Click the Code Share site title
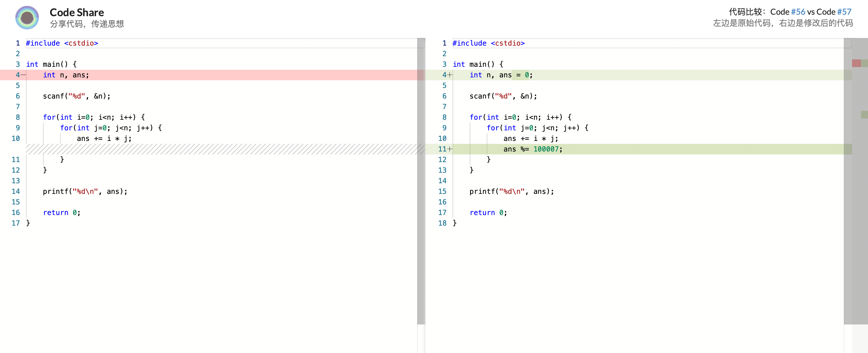 [x=77, y=12]
